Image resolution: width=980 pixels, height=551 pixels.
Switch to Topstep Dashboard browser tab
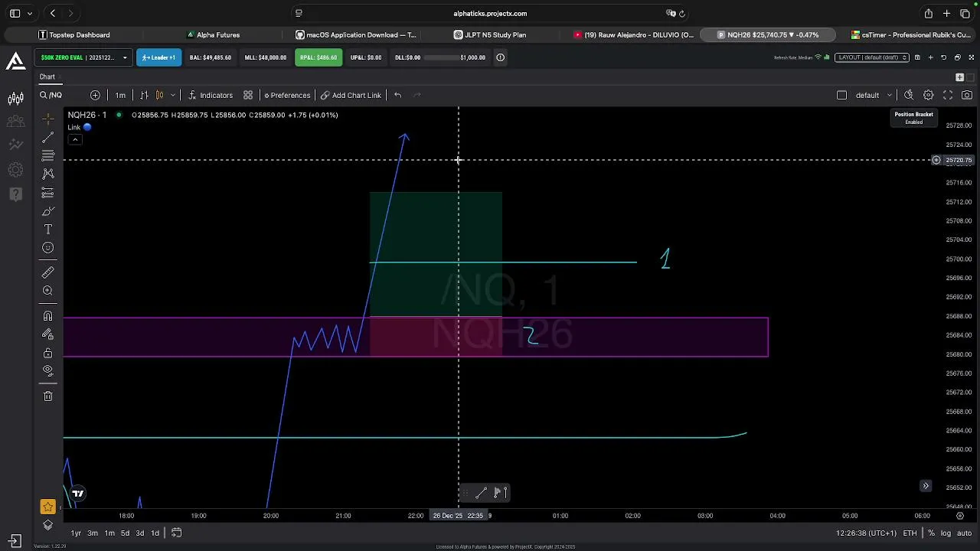[x=74, y=34]
